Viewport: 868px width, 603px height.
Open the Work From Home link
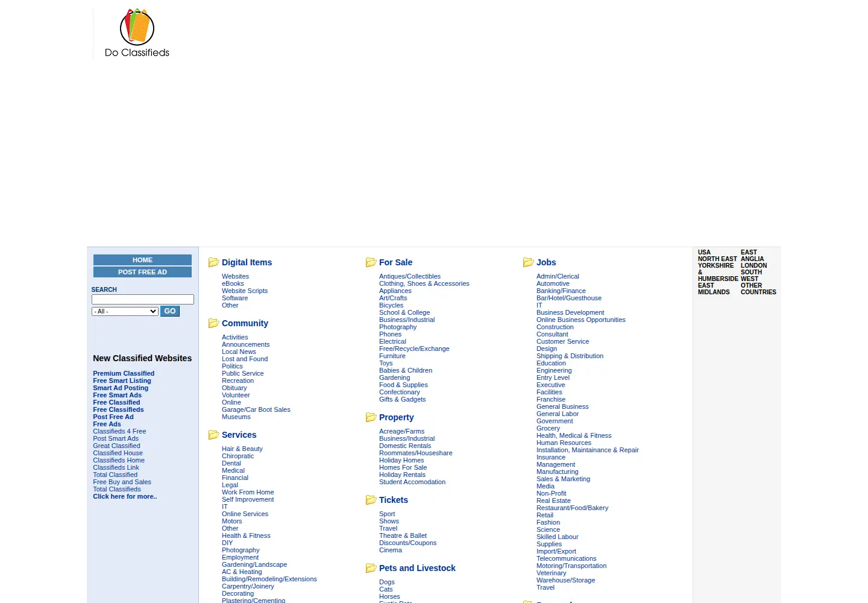coord(248,492)
